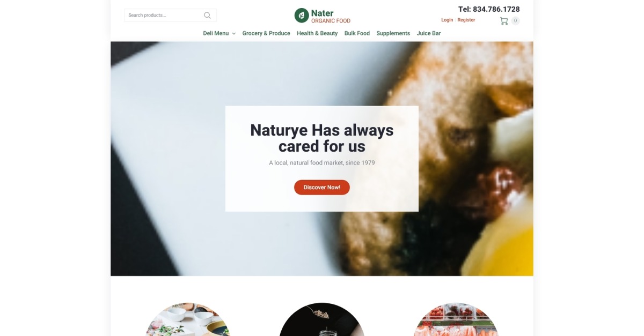The width and height of the screenshot is (644, 336).
Task: Expand the Deli Menu dropdown arrow
Action: 234,34
